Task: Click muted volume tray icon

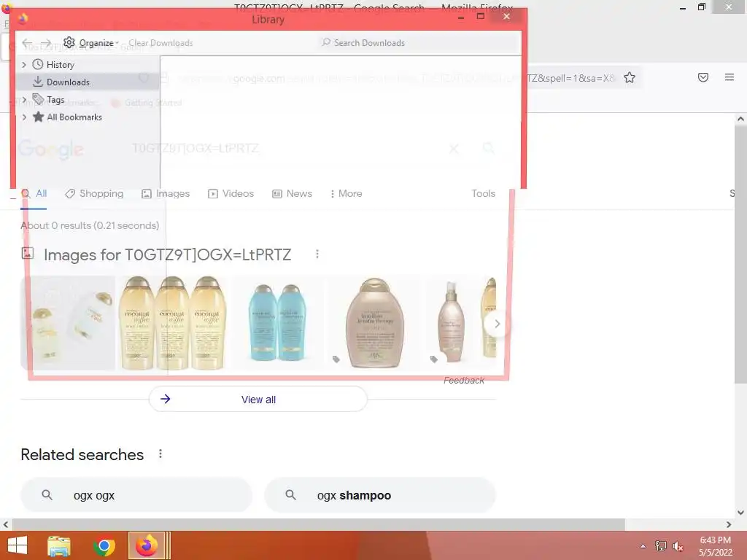Action: (678, 546)
